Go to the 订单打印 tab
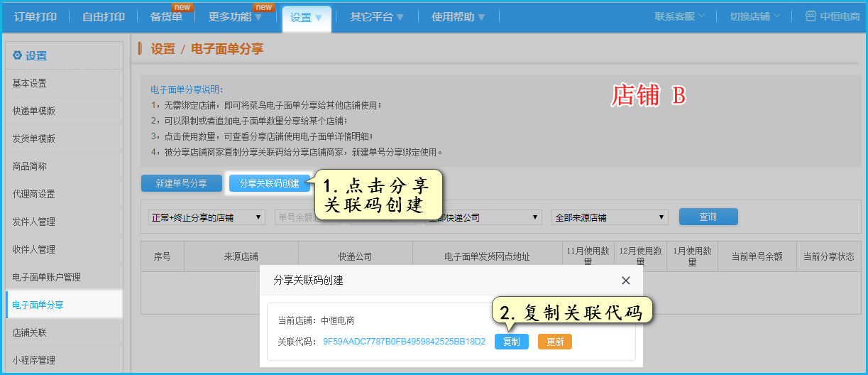This screenshot has width=868, height=375. coord(35,17)
